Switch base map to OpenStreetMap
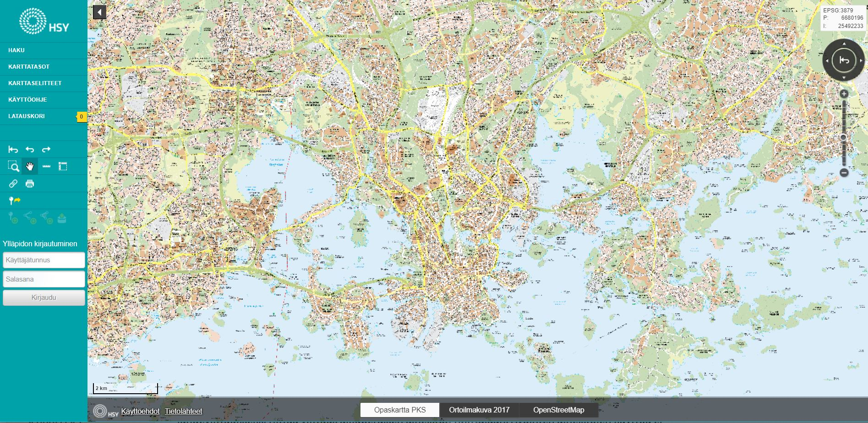 [x=558, y=410]
